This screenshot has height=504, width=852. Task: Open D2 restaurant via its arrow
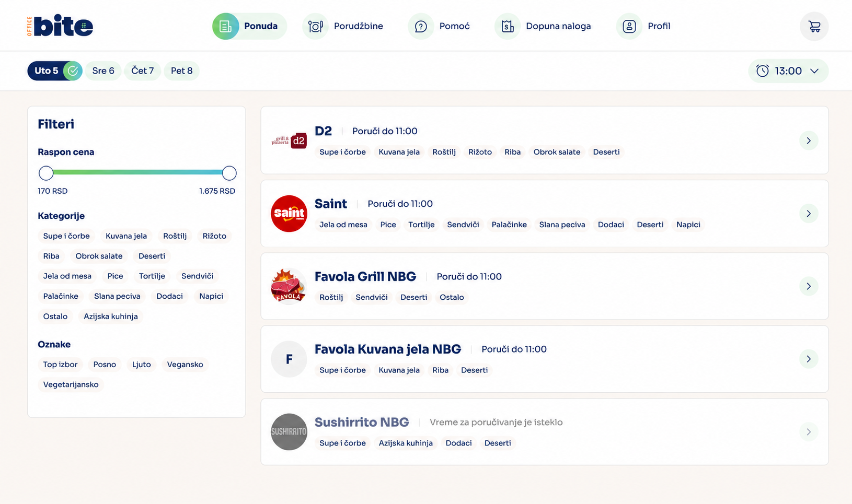click(809, 140)
